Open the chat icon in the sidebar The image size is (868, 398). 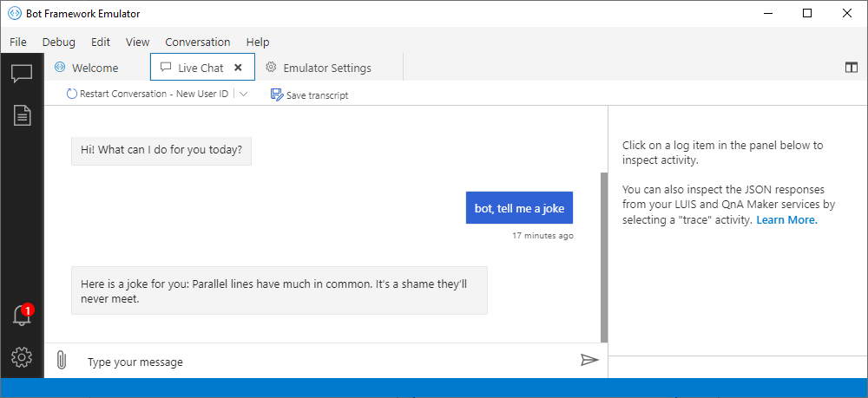[x=22, y=74]
